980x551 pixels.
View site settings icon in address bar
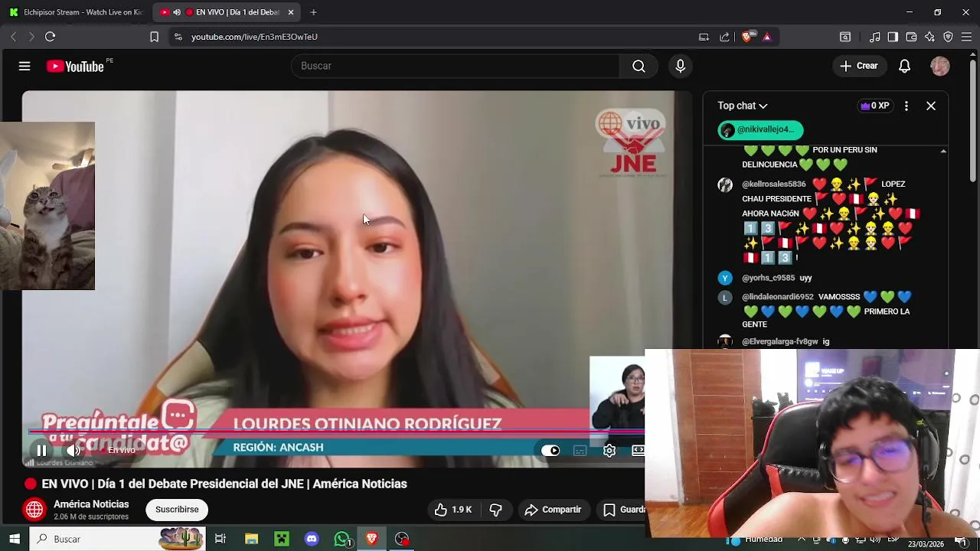point(178,37)
